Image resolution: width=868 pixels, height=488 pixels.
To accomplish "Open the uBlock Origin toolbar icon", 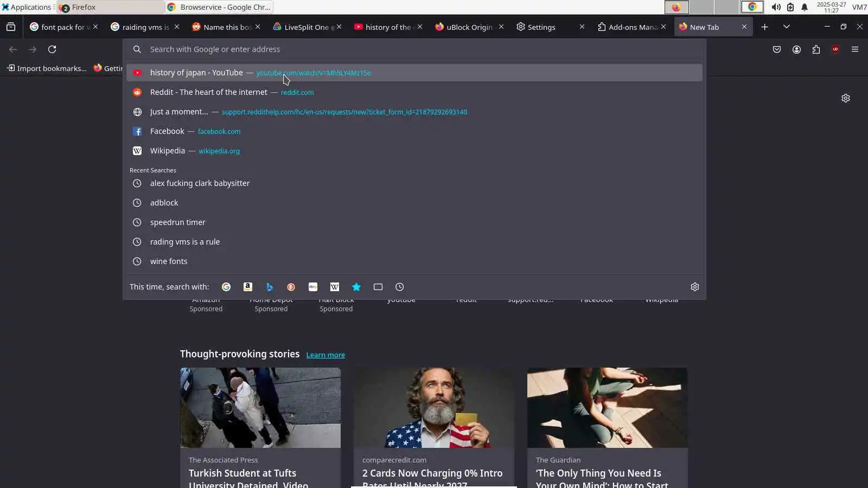I will coord(835,49).
